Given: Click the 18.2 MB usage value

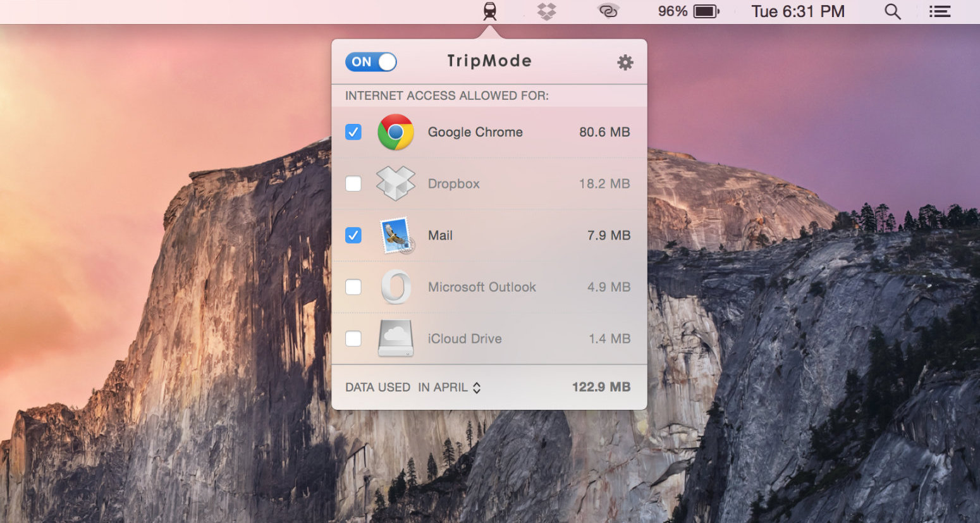Looking at the screenshot, I should (x=604, y=183).
